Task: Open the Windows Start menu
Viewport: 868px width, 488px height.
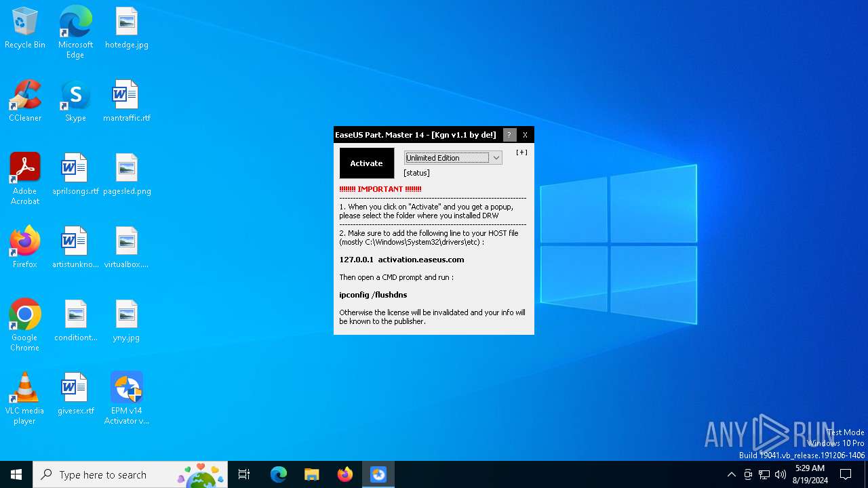Action: point(16,474)
